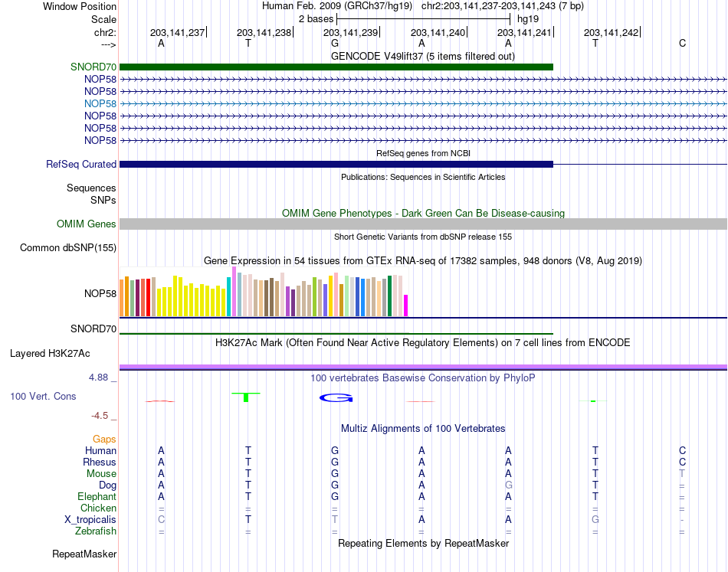The image size is (728, 572).
Task: Click the H3K27Ac Mark track title
Action: (422, 343)
